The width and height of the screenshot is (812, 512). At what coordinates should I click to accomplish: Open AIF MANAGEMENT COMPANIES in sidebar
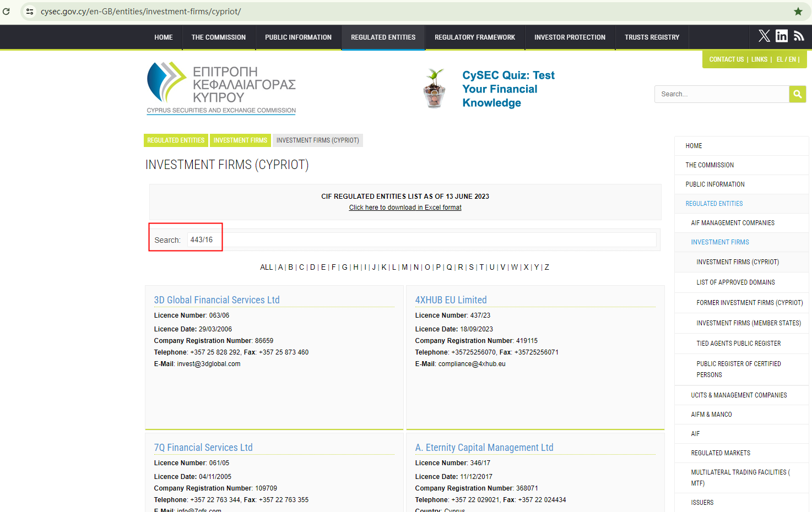click(x=741, y=223)
